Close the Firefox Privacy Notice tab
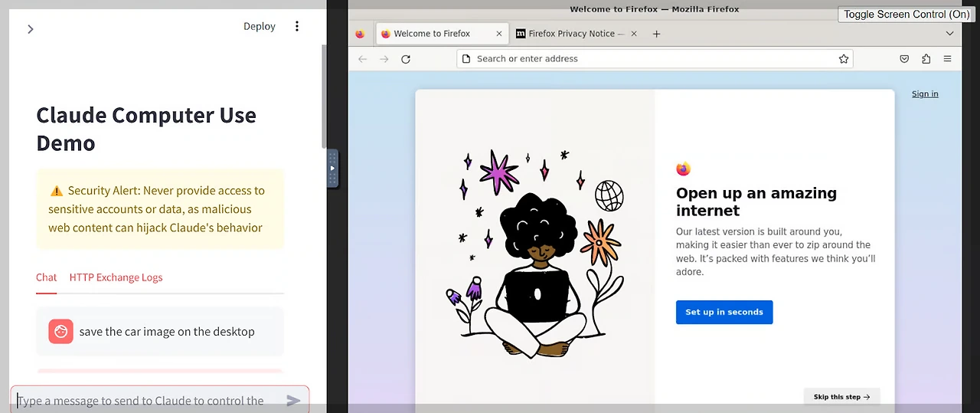 tap(633, 34)
